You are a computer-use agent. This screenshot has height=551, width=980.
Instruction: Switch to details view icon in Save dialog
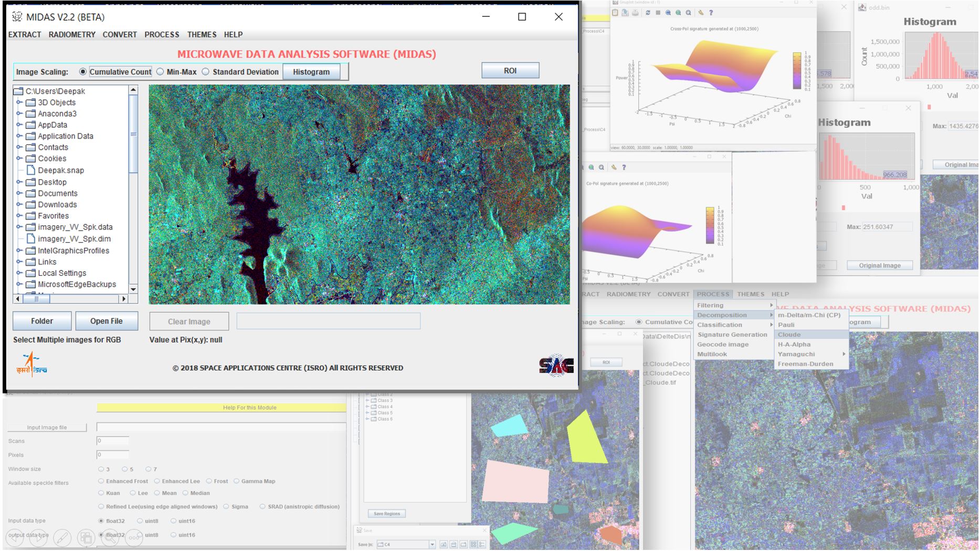pyautogui.click(x=482, y=545)
